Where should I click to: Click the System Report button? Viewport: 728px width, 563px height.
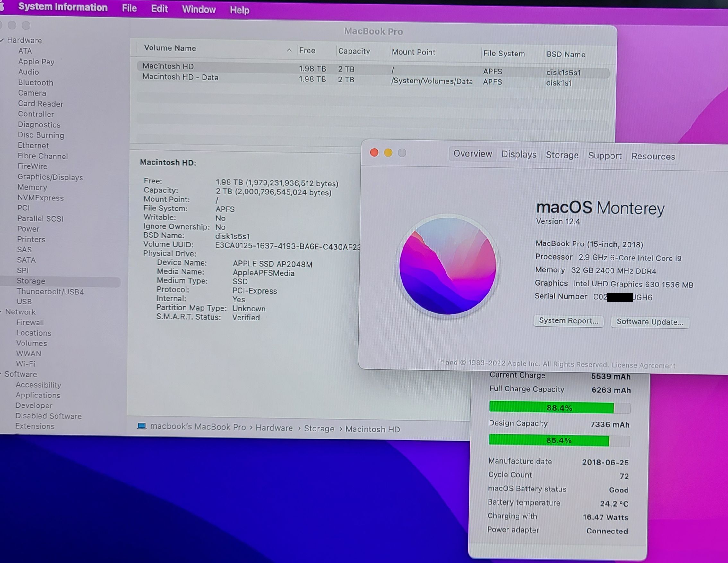pos(568,321)
